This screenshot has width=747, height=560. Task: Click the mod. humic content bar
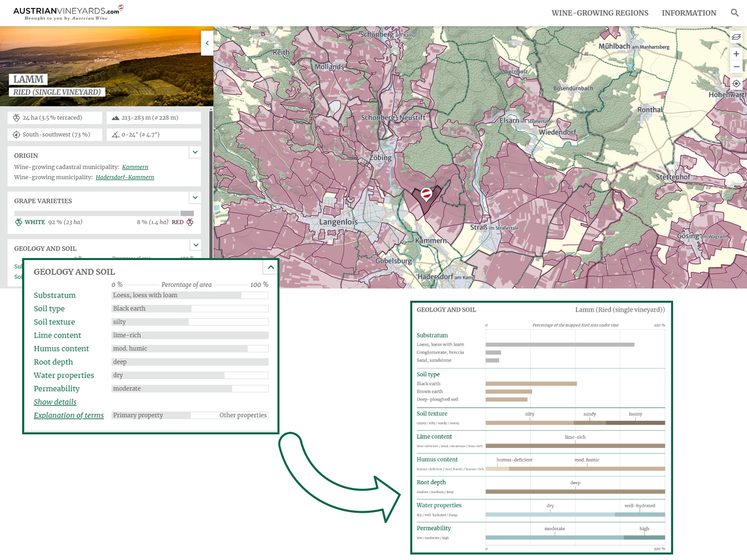[x=179, y=349]
